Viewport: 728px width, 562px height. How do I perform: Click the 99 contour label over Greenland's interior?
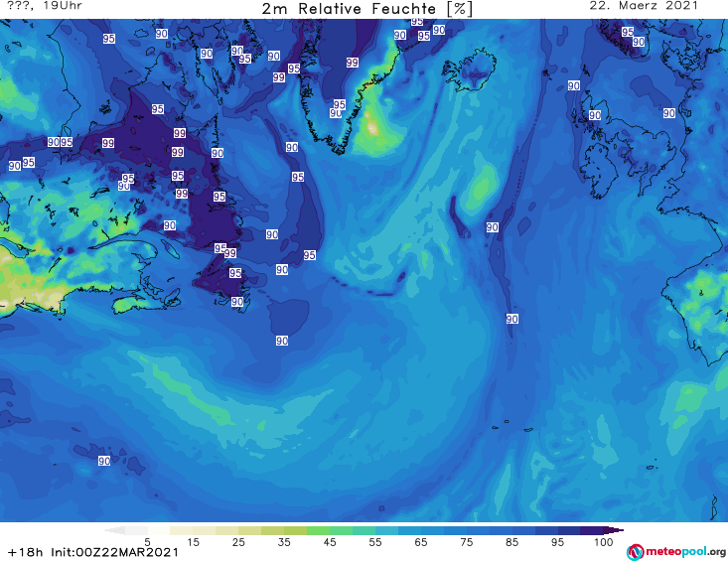[x=352, y=63]
